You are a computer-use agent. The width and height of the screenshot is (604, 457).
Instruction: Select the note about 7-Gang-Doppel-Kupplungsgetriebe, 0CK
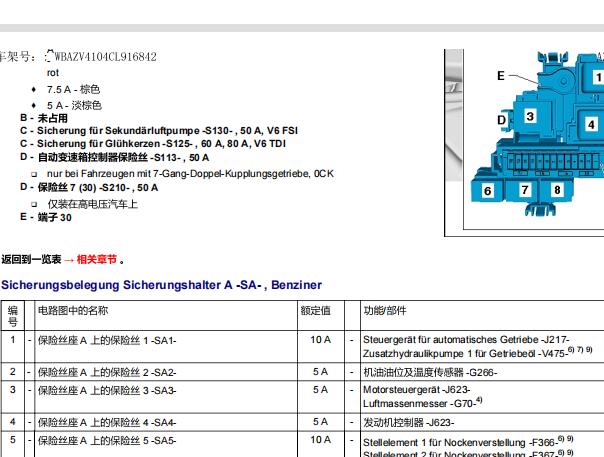[190, 174]
